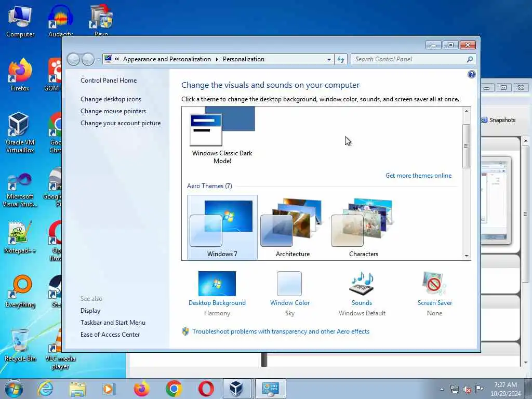Click the Refresh button in address bar

tap(341, 59)
